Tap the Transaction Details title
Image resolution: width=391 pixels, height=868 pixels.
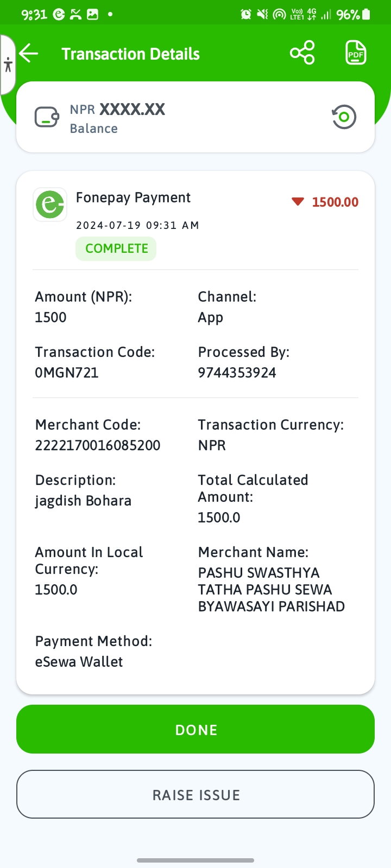click(130, 54)
